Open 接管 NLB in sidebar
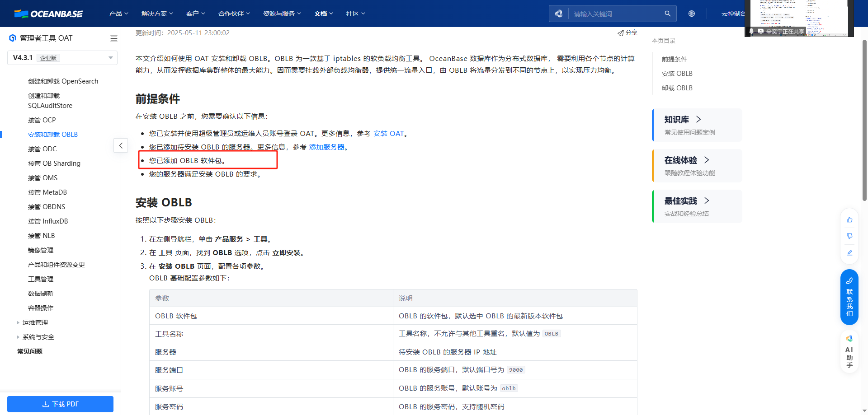Image resolution: width=868 pixels, height=415 pixels. pos(41,236)
